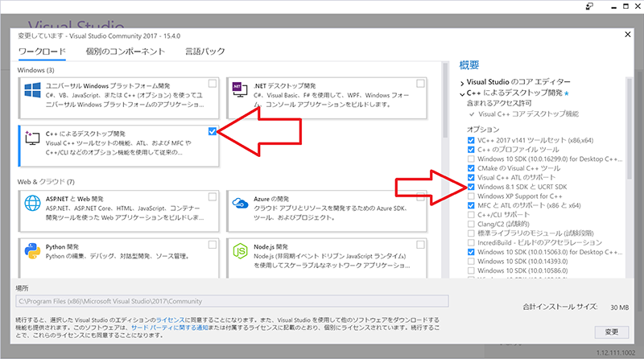Minimize the installer window
644x359 pixels.
tap(613, 6)
